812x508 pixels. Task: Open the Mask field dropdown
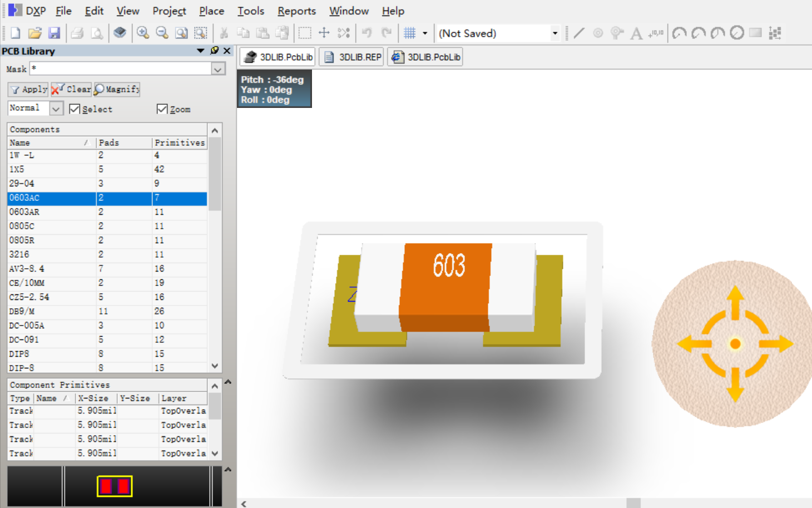tap(218, 69)
